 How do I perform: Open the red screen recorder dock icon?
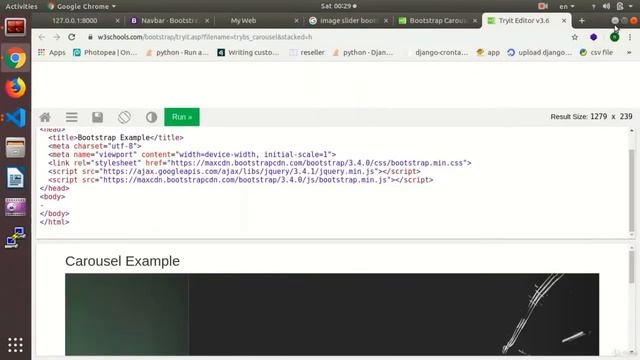click(16, 28)
